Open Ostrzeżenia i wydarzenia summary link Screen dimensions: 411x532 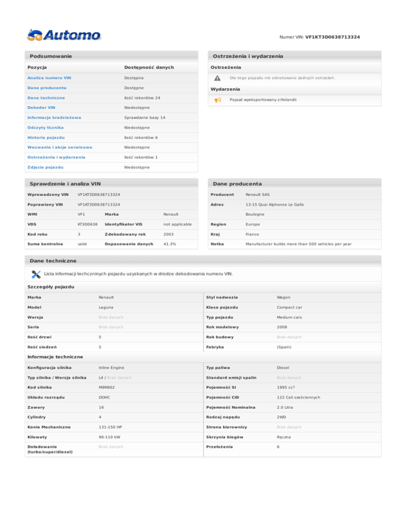[x=56, y=157]
